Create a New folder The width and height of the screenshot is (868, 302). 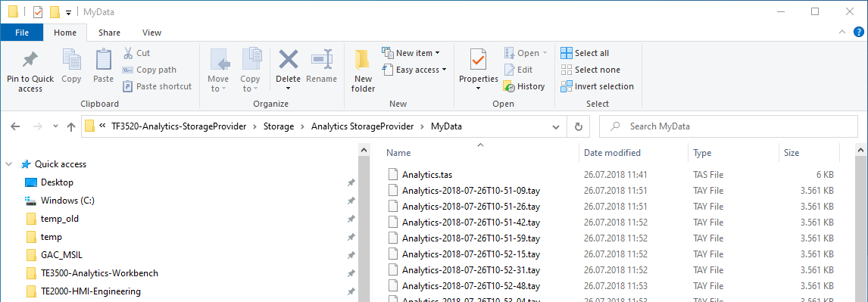(x=363, y=71)
